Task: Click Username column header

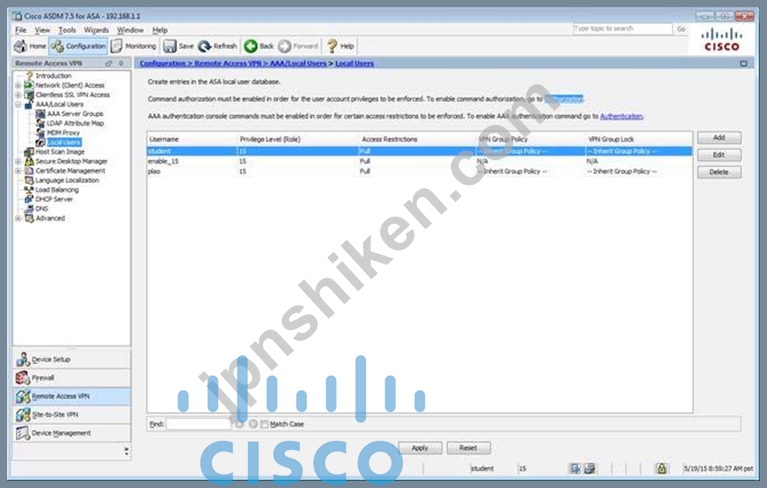Action: (x=192, y=139)
